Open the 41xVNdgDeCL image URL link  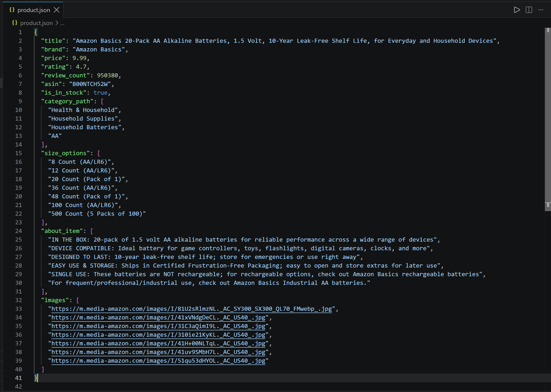click(x=158, y=317)
